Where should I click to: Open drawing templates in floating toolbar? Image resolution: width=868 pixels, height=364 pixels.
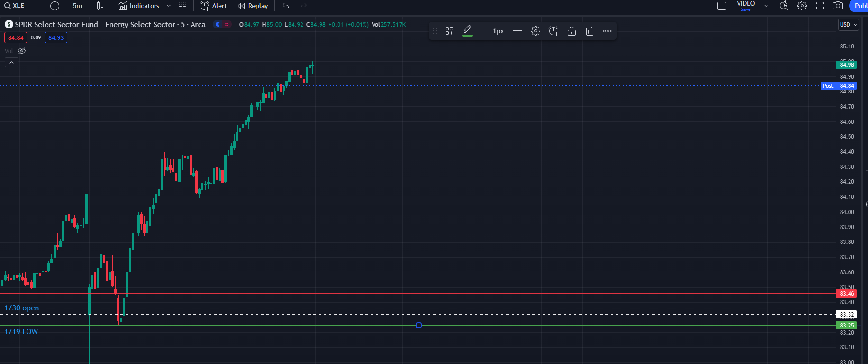pyautogui.click(x=449, y=31)
